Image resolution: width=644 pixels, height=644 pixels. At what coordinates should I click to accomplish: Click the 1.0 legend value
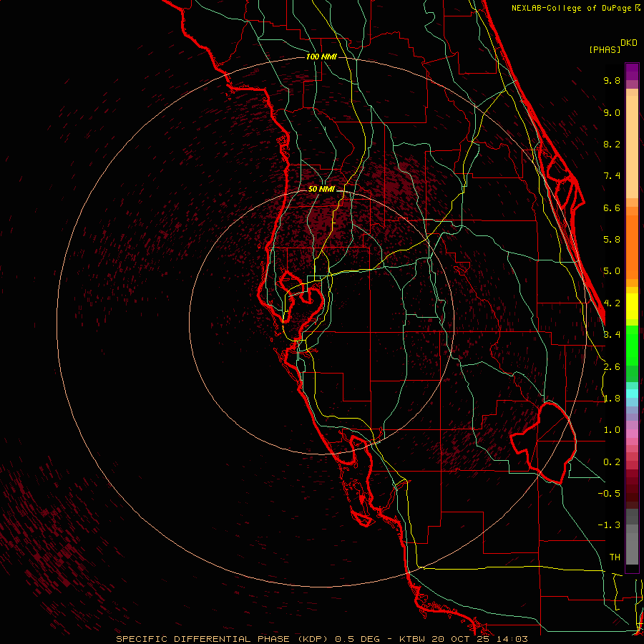click(612, 430)
